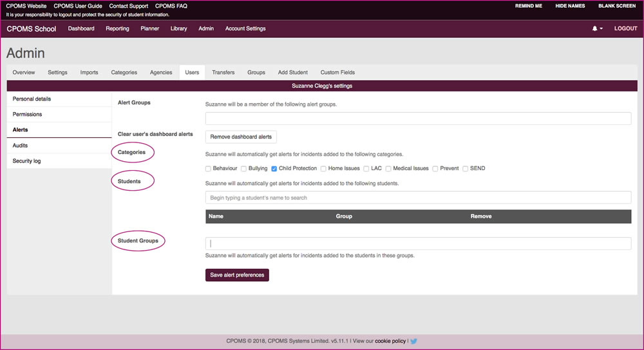The width and height of the screenshot is (644, 350).
Task: Open the notification bell dropdown
Action: pyautogui.click(x=597, y=28)
